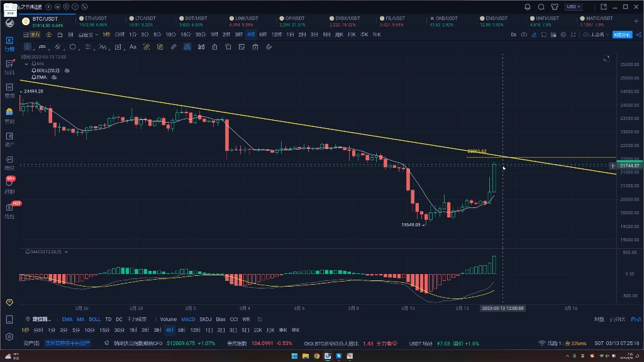Select the Aa text annotation tool

pyautogui.click(x=133, y=47)
